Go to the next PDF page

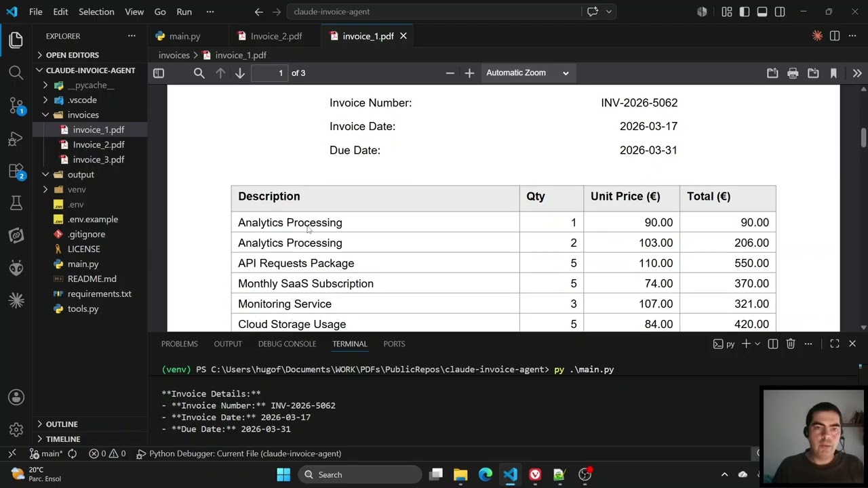click(240, 73)
